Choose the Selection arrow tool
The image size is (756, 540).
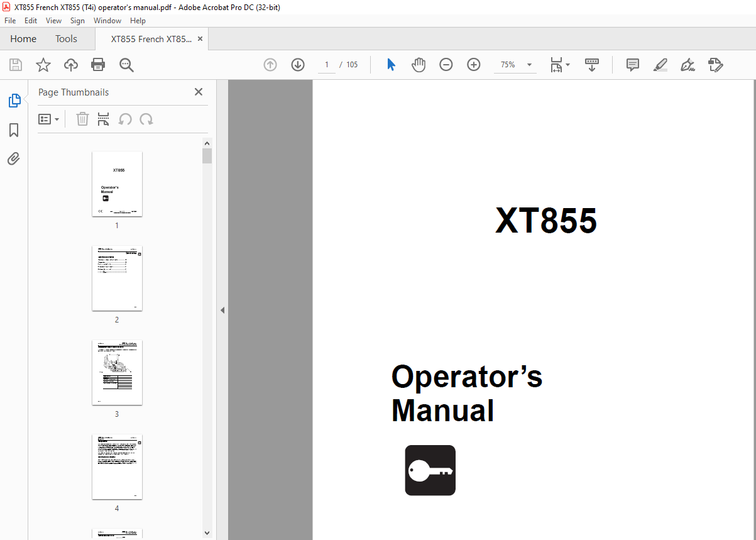(391, 65)
